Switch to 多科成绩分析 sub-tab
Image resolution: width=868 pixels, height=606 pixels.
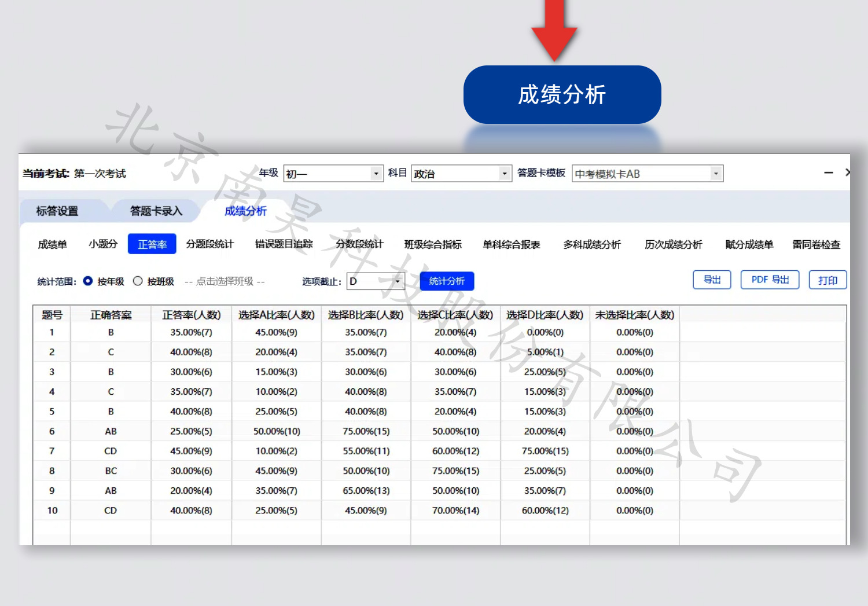point(592,244)
